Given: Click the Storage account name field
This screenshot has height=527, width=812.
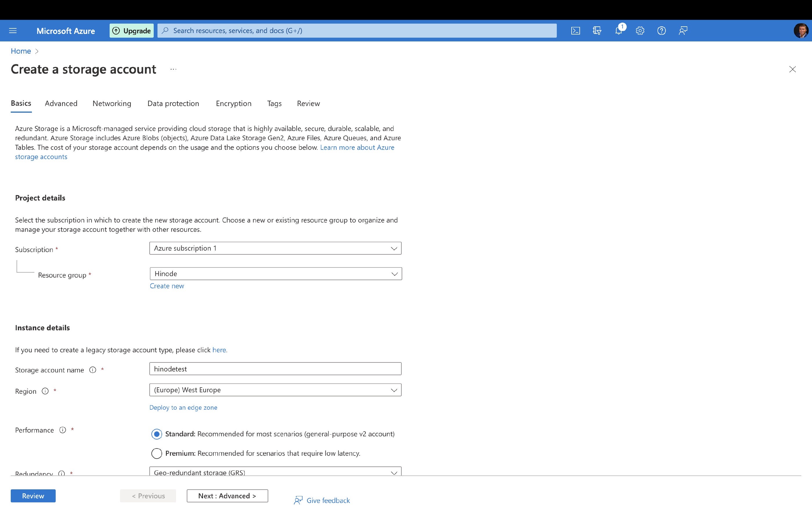Looking at the screenshot, I should click(x=275, y=369).
